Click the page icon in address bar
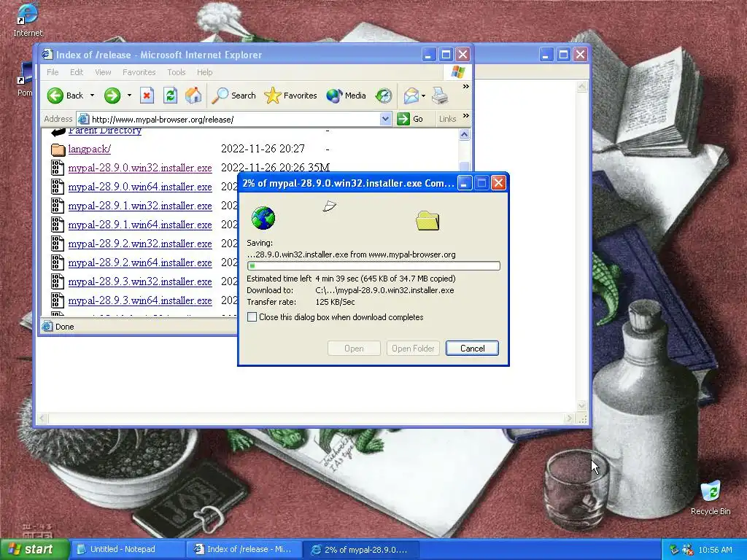The width and height of the screenshot is (747, 560). point(83,119)
